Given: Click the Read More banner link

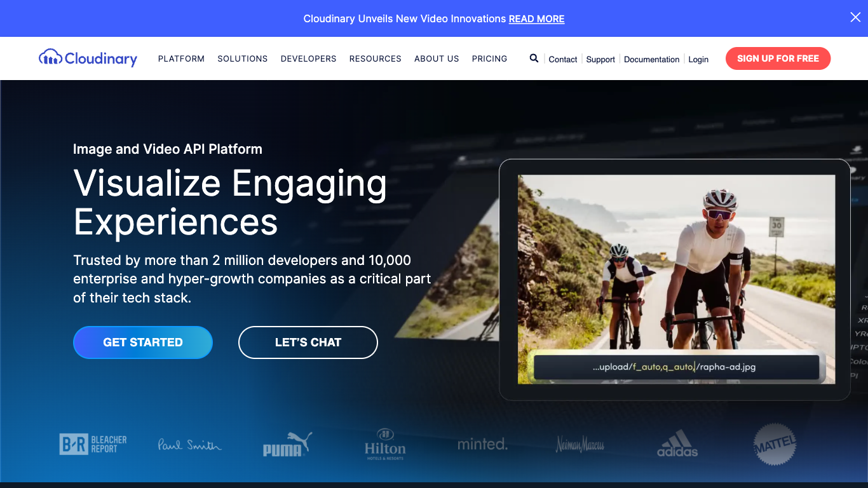Looking at the screenshot, I should pos(537,19).
